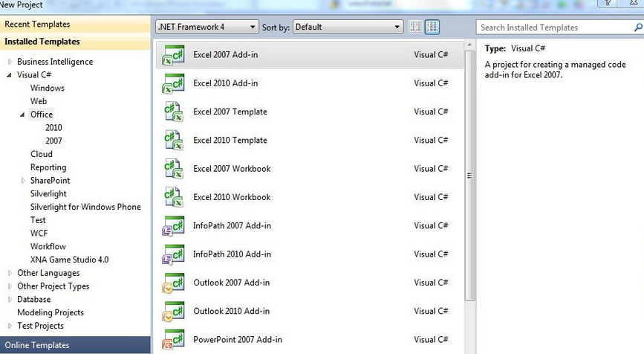Select XNA Game Studio 4.0
This screenshot has width=644, height=354.
click(69, 260)
